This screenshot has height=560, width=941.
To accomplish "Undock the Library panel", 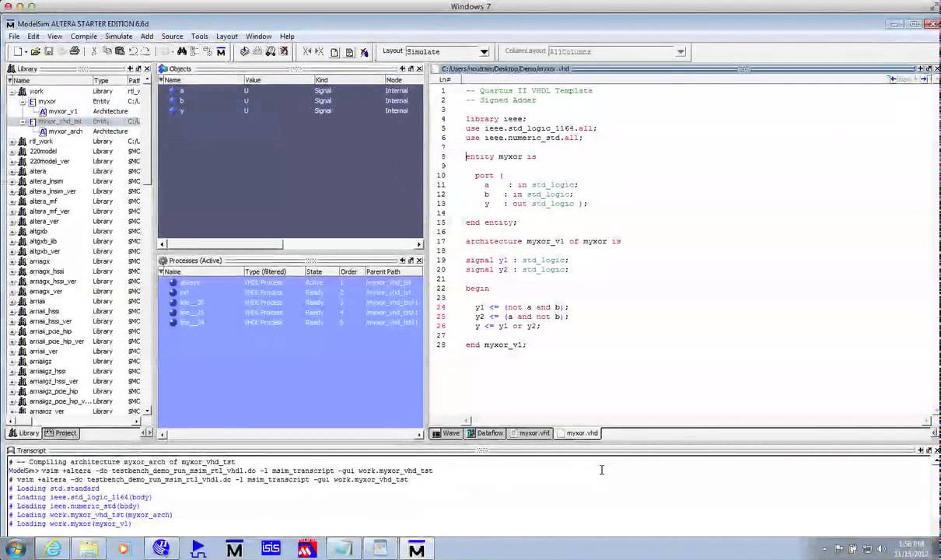I will tap(138, 68).
